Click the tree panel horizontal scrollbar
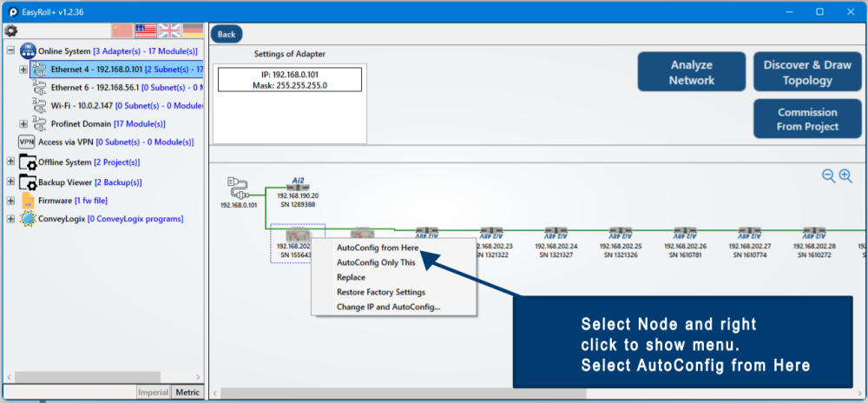 (x=88, y=377)
